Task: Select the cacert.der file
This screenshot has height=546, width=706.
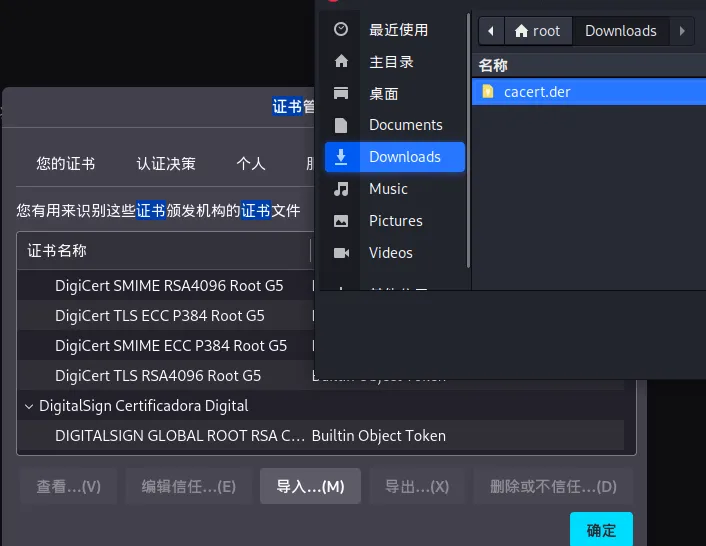Action: (589, 92)
